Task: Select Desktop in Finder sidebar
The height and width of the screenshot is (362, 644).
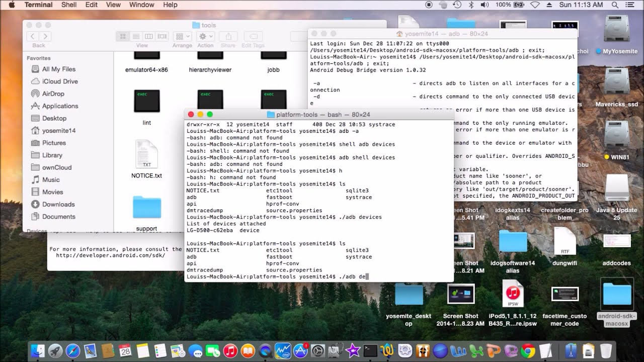Action: pos(54,118)
